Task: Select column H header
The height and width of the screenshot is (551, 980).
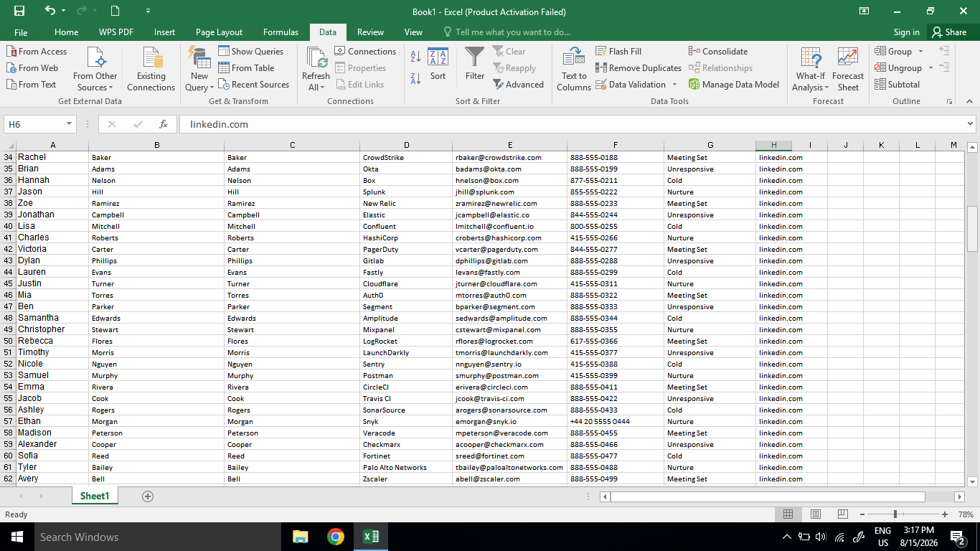Action: (x=774, y=145)
